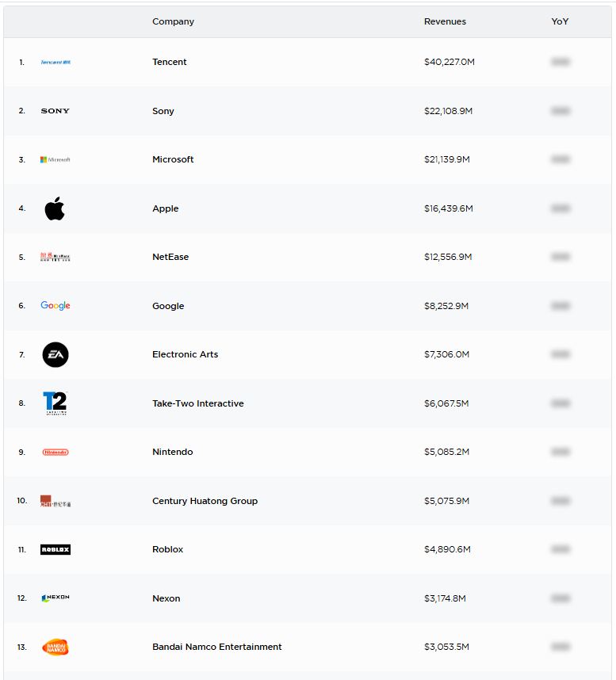
Task: Click the Nexon logo
Action: pos(55,598)
